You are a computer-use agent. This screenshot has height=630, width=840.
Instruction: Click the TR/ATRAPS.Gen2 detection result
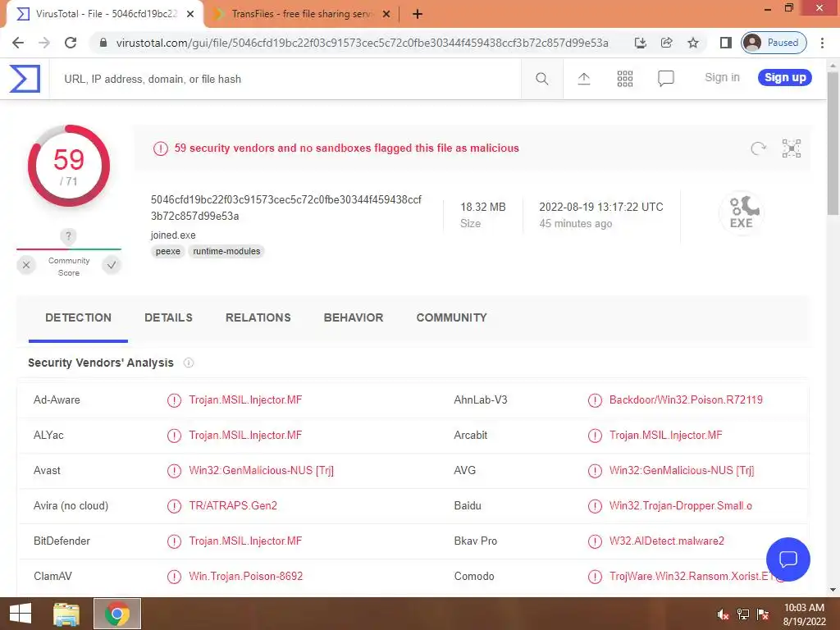(233, 505)
